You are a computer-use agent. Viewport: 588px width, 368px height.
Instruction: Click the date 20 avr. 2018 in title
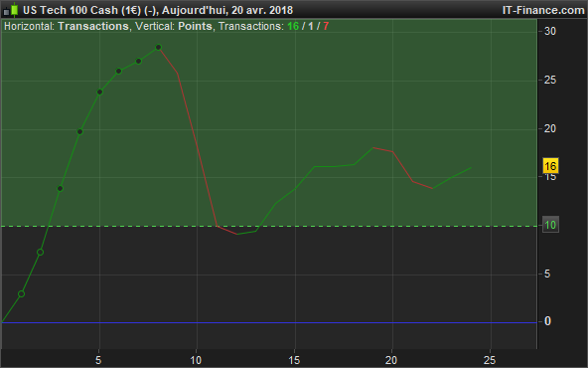(x=262, y=10)
